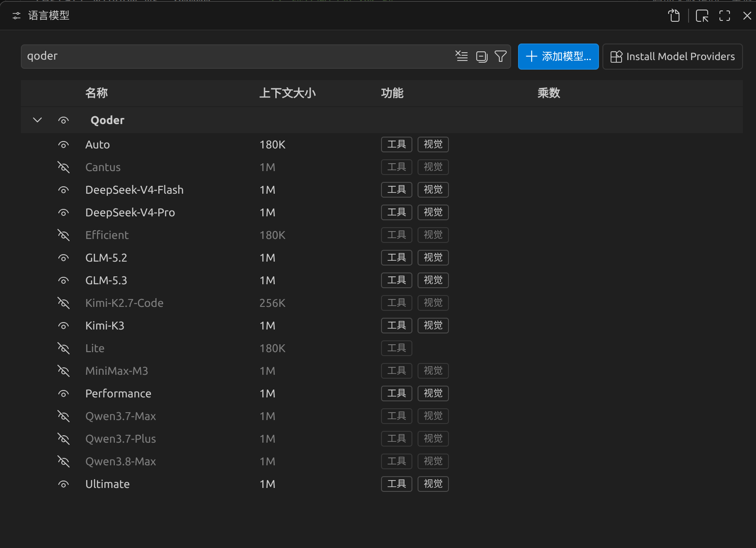This screenshot has height=548, width=756.
Task: Select the Auto model name
Action: 97,145
